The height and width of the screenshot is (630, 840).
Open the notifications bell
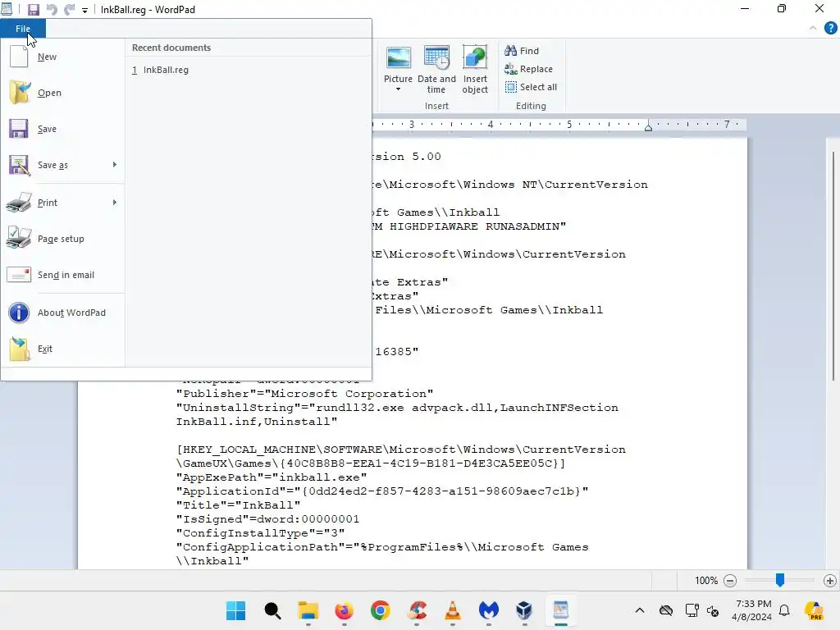pyautogui.click(x=784, y=610)
